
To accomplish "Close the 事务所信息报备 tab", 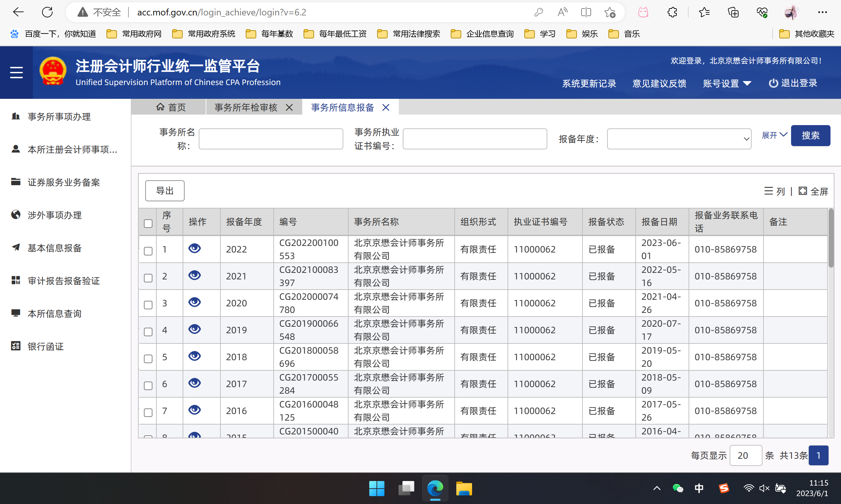I will [386, 108].
